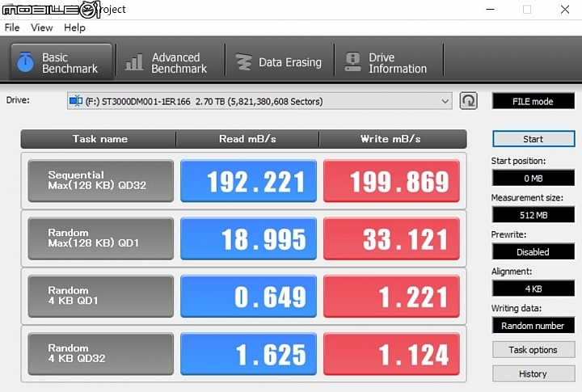This screenshot has height=392, width=582.
Task: Expand the Drive selection dropdown arrow
Action: [445, 101]
